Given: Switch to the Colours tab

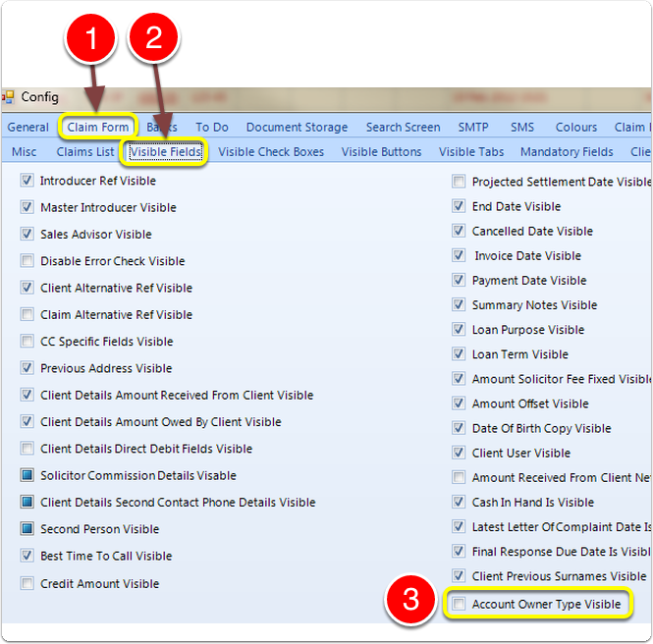Looking at the screenshot, I should pyautogui.click(x=576, y=127).
